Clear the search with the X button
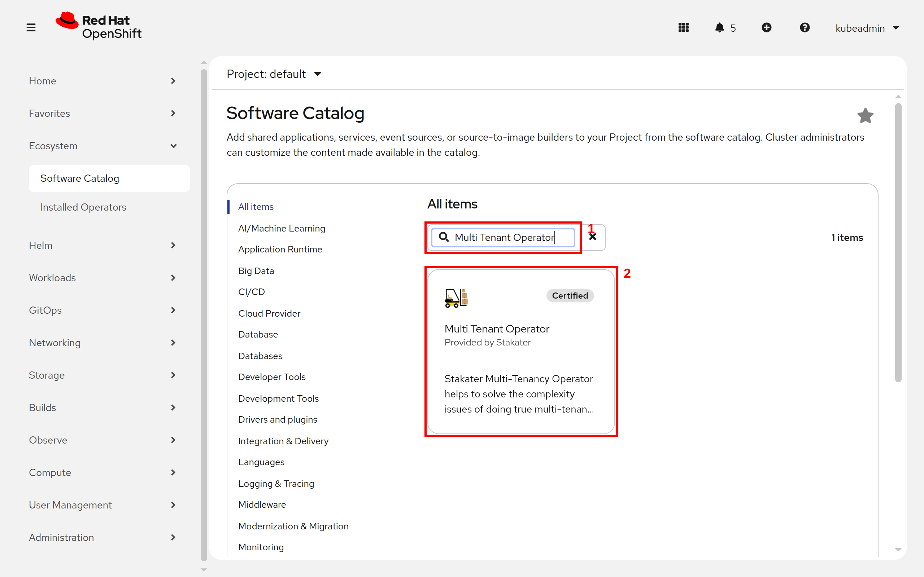The image size is (924, 577). click(x=593, y=237)
